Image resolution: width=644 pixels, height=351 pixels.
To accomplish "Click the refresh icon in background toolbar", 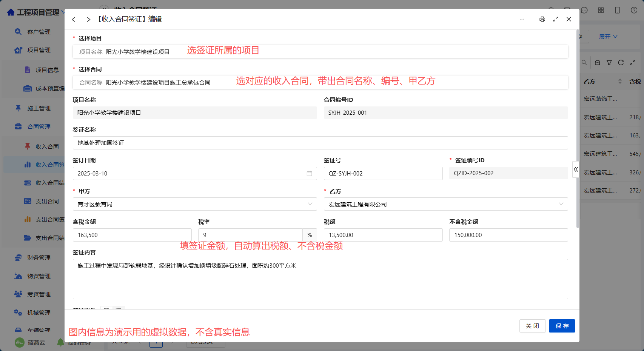I will (x=621, y=63).
